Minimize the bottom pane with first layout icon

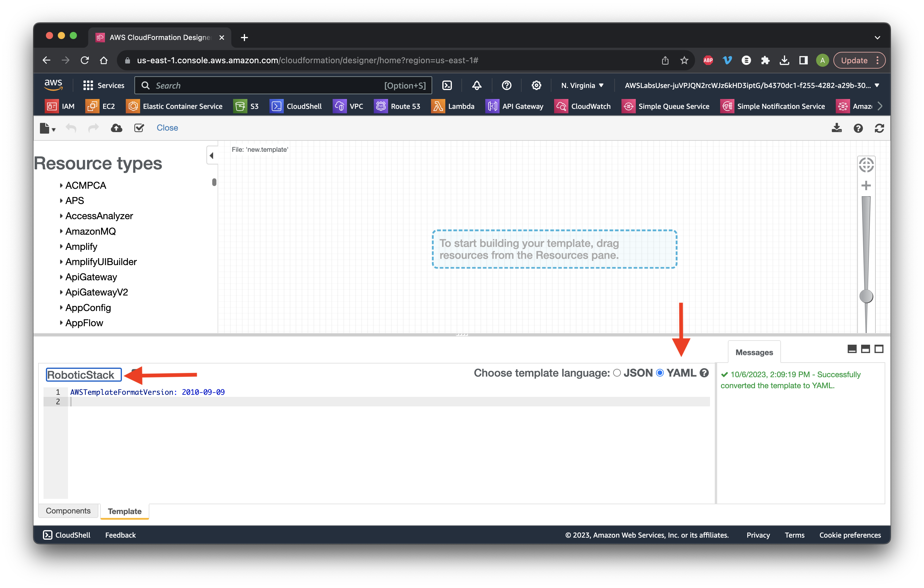pos(852,349)
